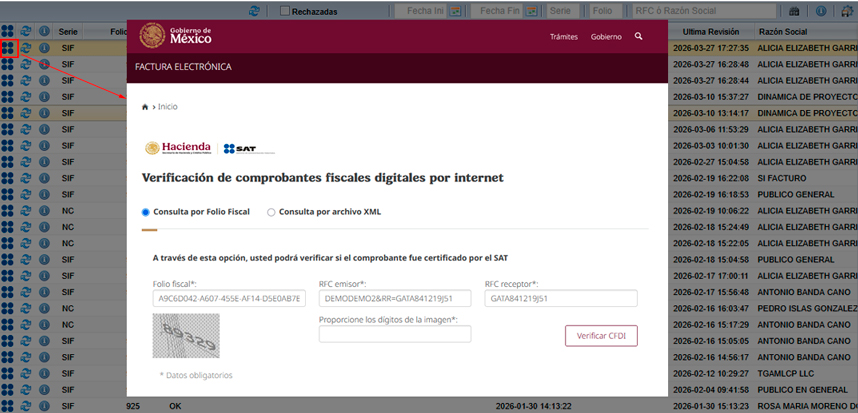Image resolution: width=858 pixels, height=413 pixels.
Task: Click the captcha digits input field
Action: (394, 334)
